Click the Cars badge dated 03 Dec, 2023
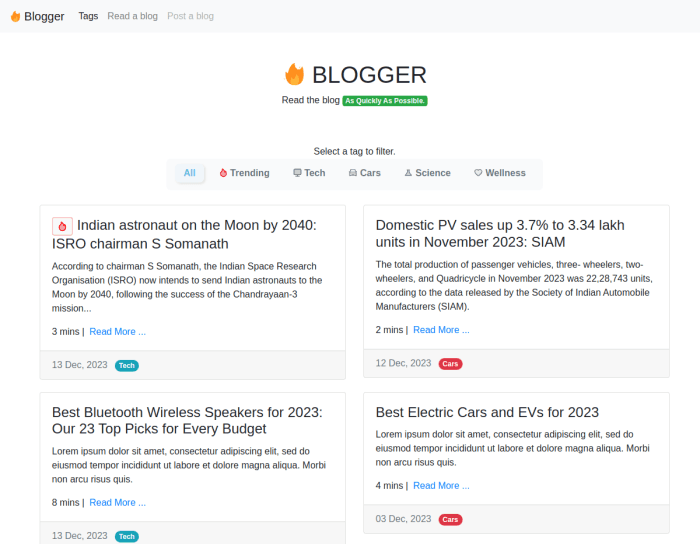The image size is (700, 544). (x=450, y=519)
